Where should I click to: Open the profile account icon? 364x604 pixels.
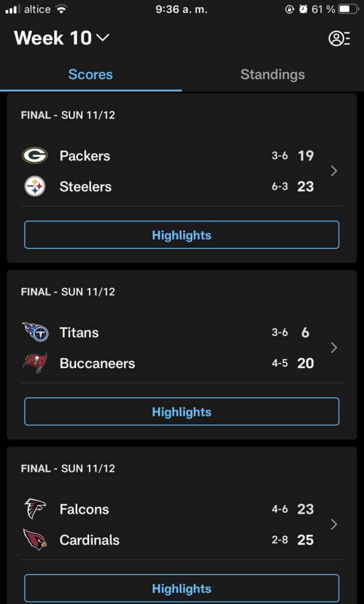pos(339,38)
